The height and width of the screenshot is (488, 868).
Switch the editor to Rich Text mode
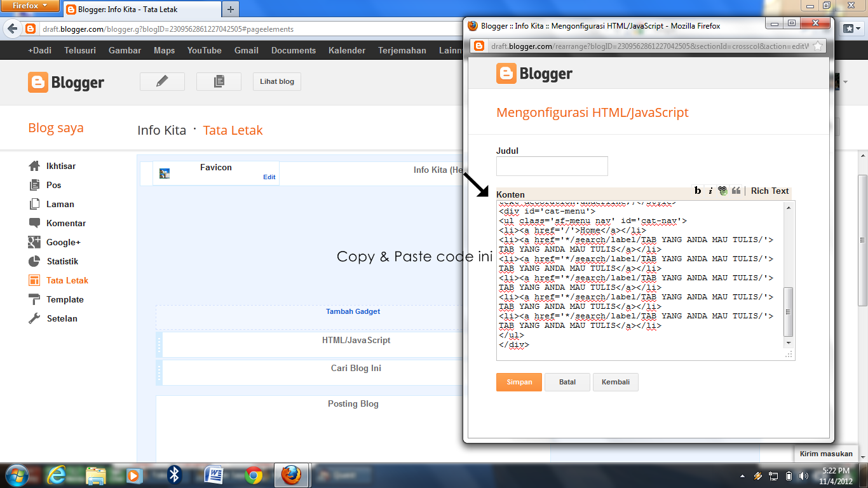tap(770, 191)
